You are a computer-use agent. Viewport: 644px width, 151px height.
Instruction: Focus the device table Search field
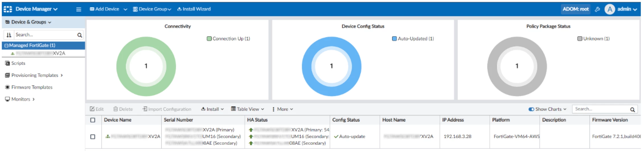pos(601,109)
